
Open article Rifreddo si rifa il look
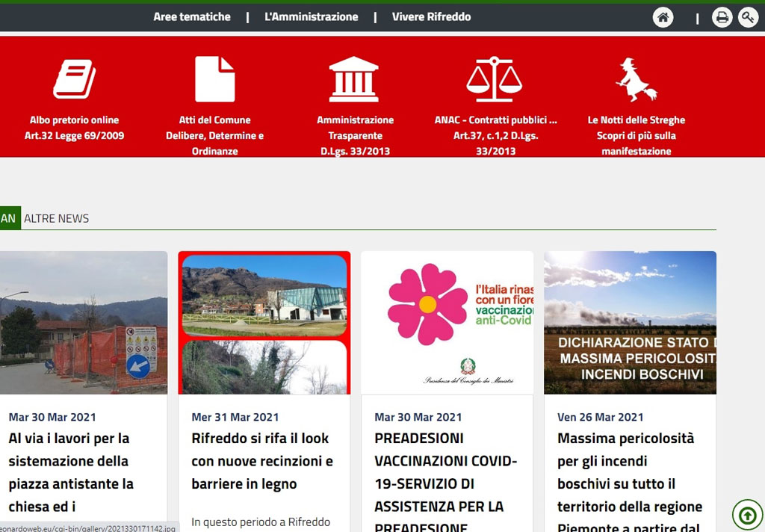262,461
